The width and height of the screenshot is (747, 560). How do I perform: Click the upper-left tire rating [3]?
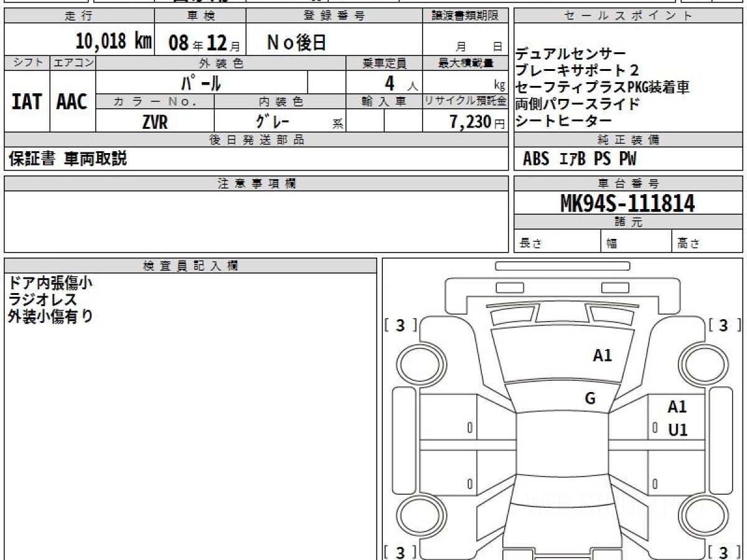[400, 325]
